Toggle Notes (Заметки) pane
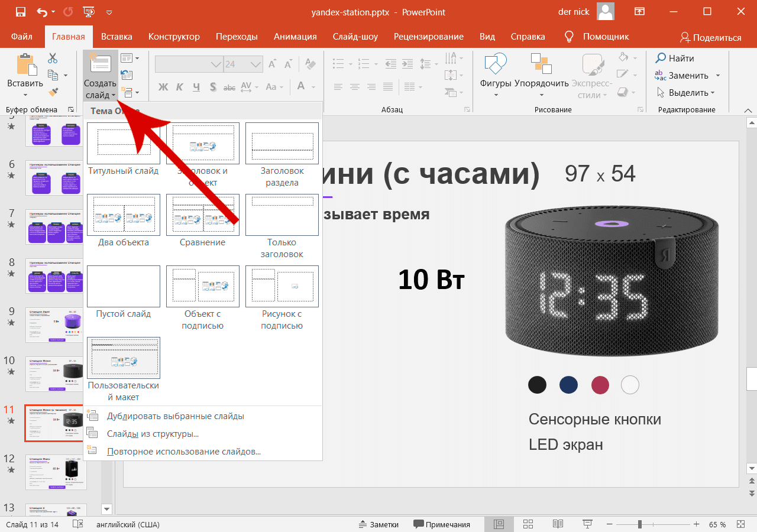The image size is (757, 532). pos(378,524)
